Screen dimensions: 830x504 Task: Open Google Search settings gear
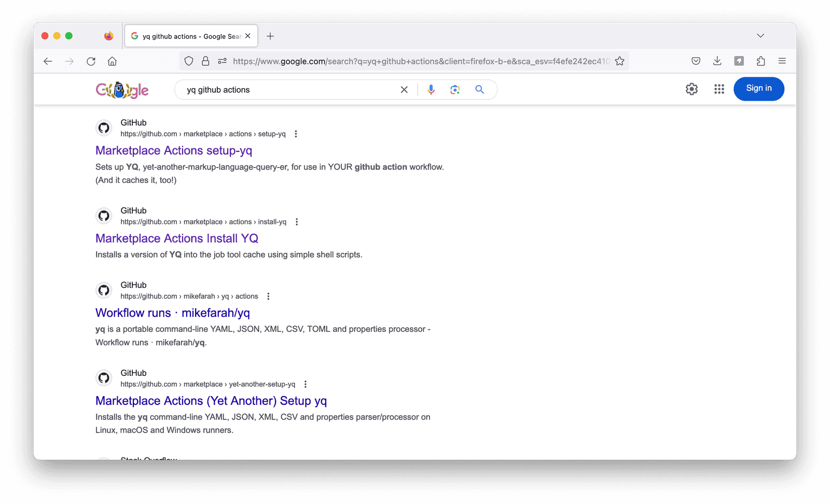pyautogui.click(x=691, y=89)
